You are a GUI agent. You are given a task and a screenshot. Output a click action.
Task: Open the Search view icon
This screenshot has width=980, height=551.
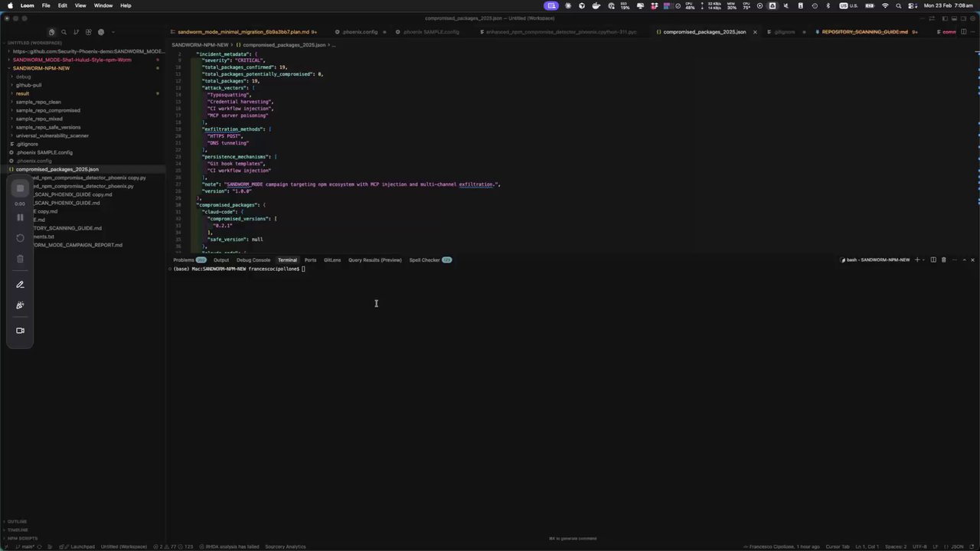64,32
